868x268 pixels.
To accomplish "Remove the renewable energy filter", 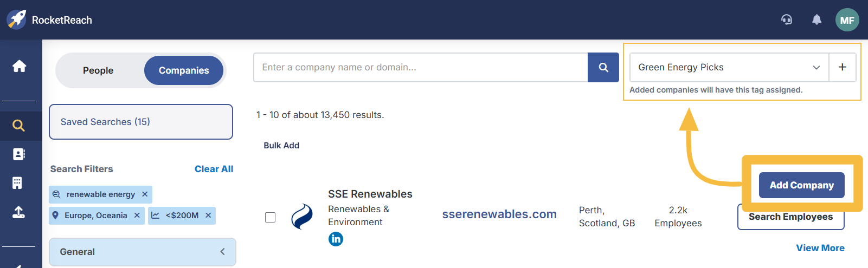I will click(145, 194).
